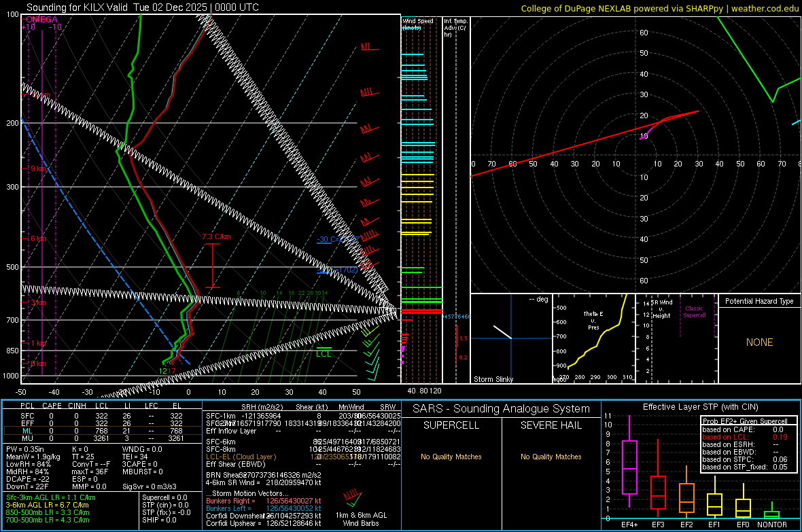Viewport: 802px width, 532px height.
Task: Click the SR Wind v. Height label
Action: (662, 309)
